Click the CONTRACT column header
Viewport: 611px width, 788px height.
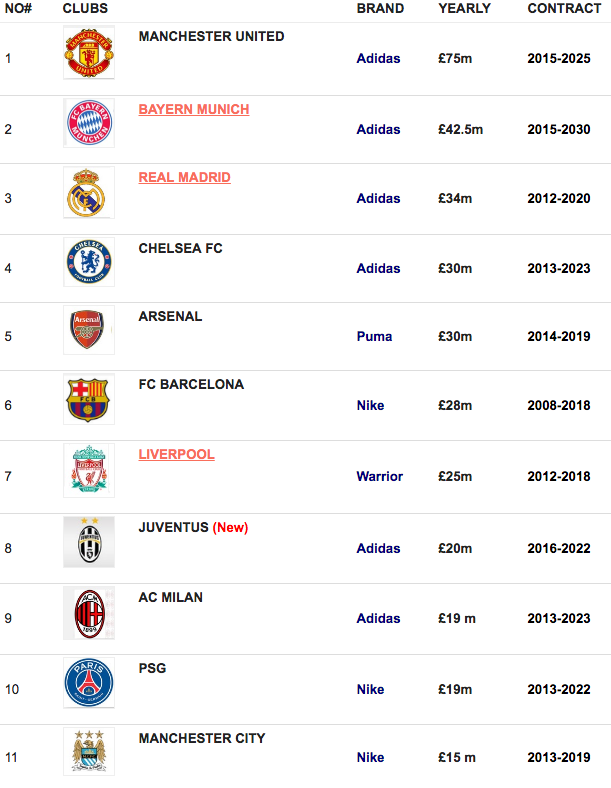[564, 9]
